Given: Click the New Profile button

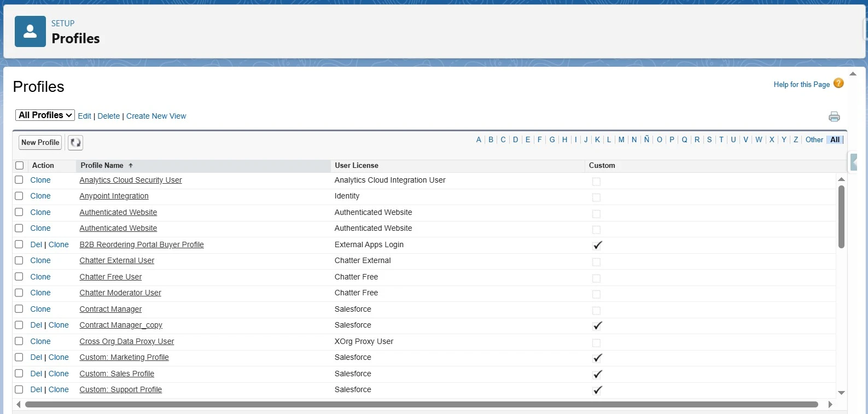Looking at the screenshot, I should click(x=40, y=143).
